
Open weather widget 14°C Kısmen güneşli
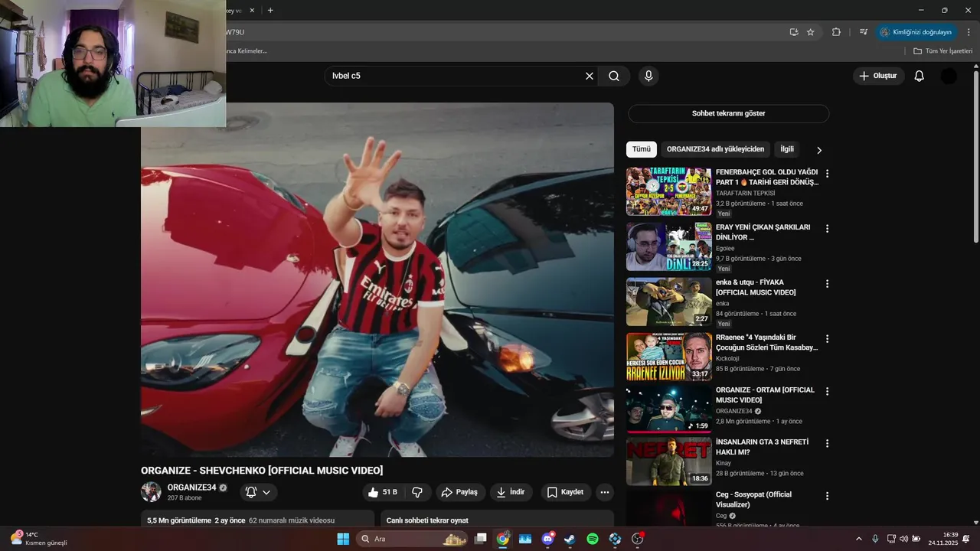(40, 539)
